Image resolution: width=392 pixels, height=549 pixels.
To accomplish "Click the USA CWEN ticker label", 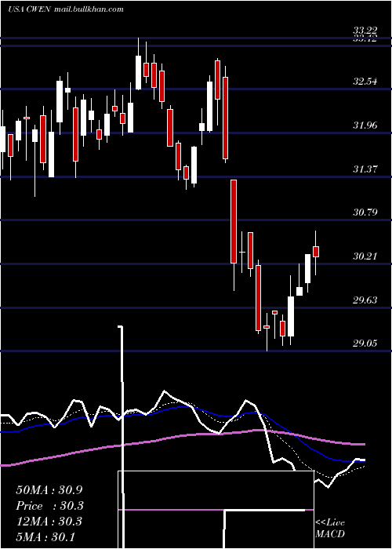I will pos(30,9).
